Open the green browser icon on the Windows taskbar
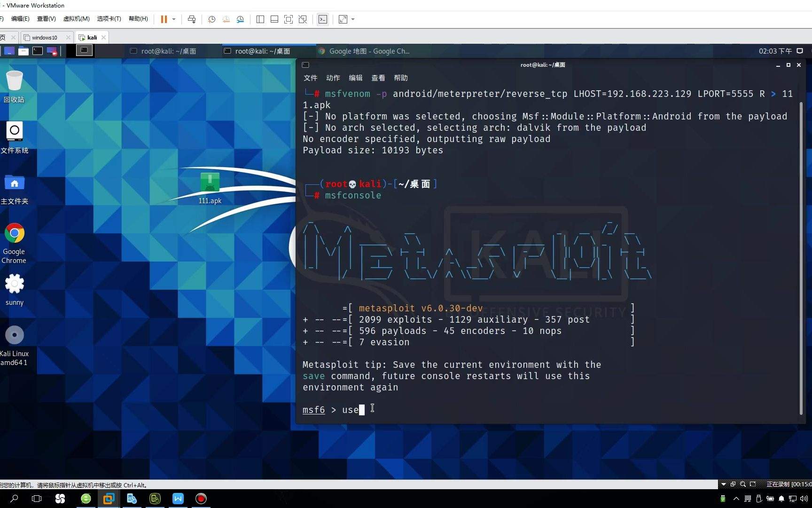 click(86, 499)
